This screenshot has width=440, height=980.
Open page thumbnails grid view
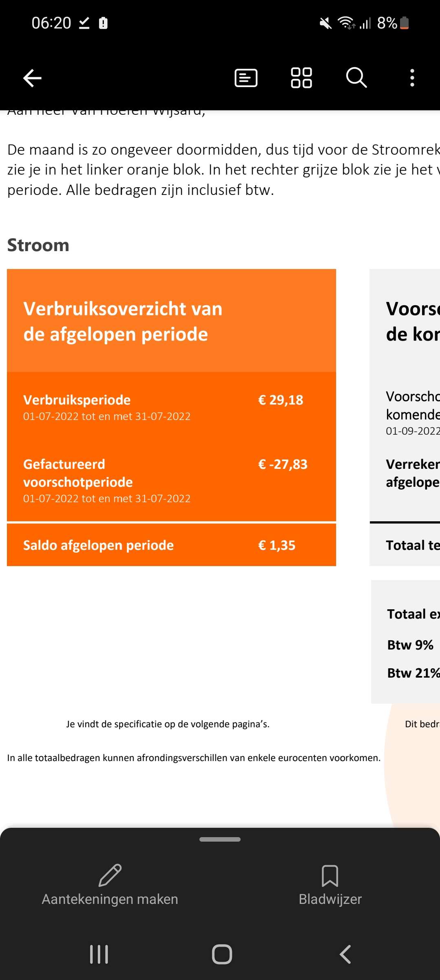pyautogui.click(x=301, y=78)
